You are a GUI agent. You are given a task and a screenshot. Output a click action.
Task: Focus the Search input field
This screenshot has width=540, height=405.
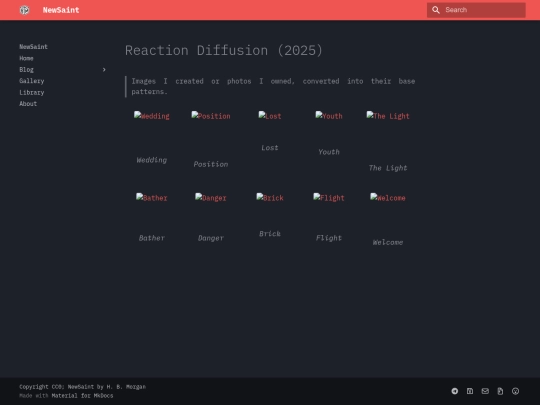tap(476, 10)
